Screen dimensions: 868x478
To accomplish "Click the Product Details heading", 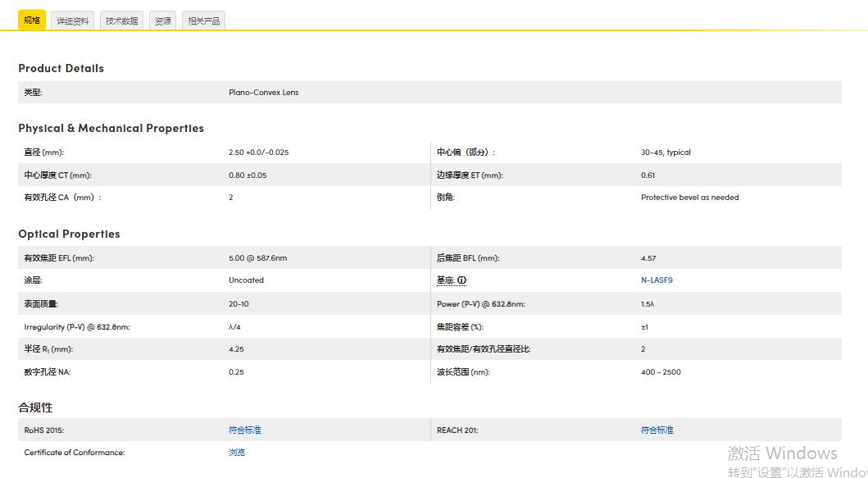I will pyautogui.click(x=61, y=68).
